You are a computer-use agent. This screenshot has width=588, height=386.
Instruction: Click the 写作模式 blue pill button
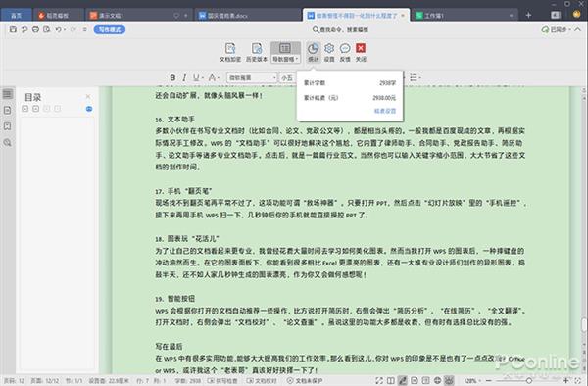point(110,29)
